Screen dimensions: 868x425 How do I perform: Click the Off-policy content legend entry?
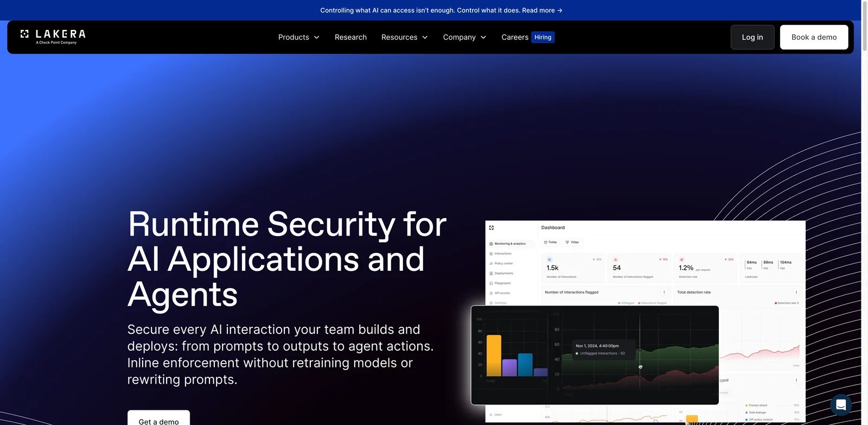759,420
